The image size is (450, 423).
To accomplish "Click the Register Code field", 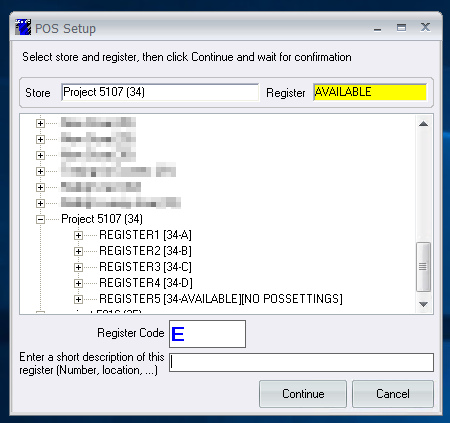I will click(207, 334).
